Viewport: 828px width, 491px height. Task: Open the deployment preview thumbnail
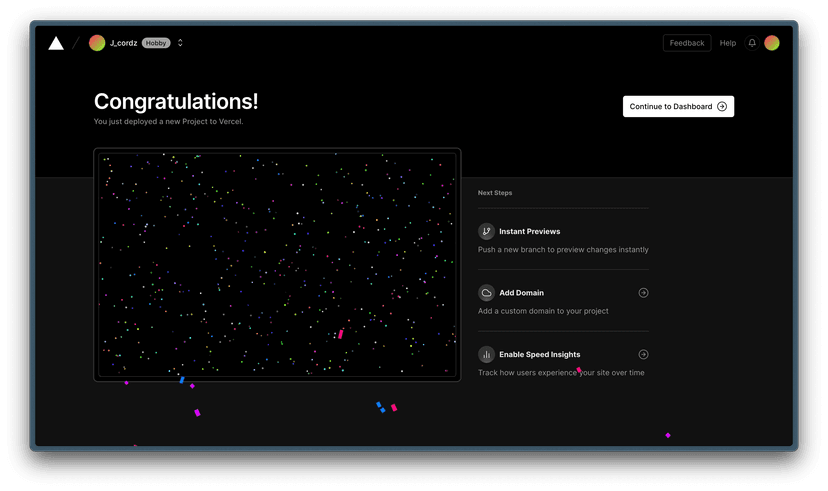point(277,265)
